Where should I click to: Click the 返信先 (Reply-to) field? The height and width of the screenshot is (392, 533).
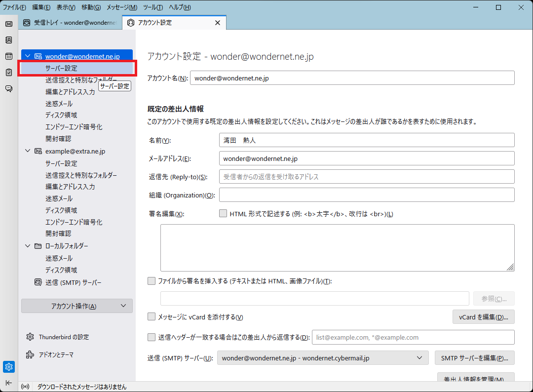(367, 177)
